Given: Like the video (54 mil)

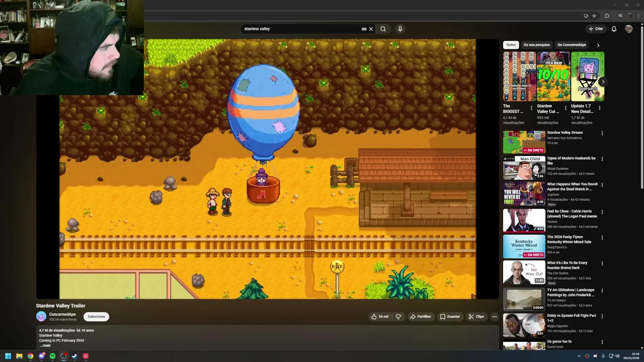Looking at the screenshot, I should coord(380,317).
